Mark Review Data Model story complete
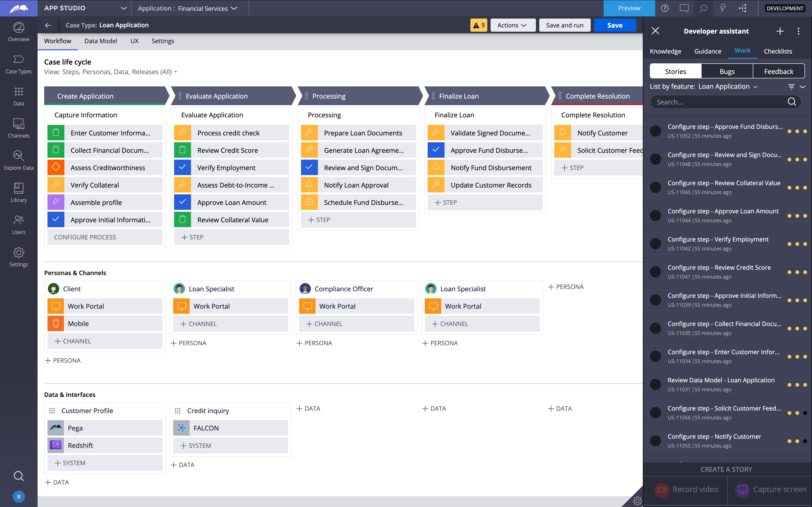The height and width of the screenshot is (507, 812). click(x=655, y=384)
